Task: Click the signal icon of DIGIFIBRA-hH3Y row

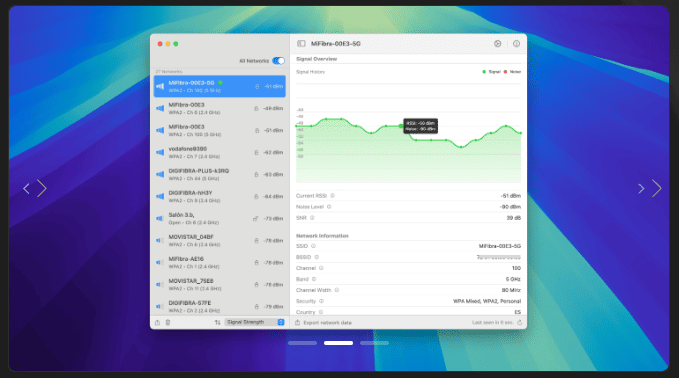Action: (160, 197)
